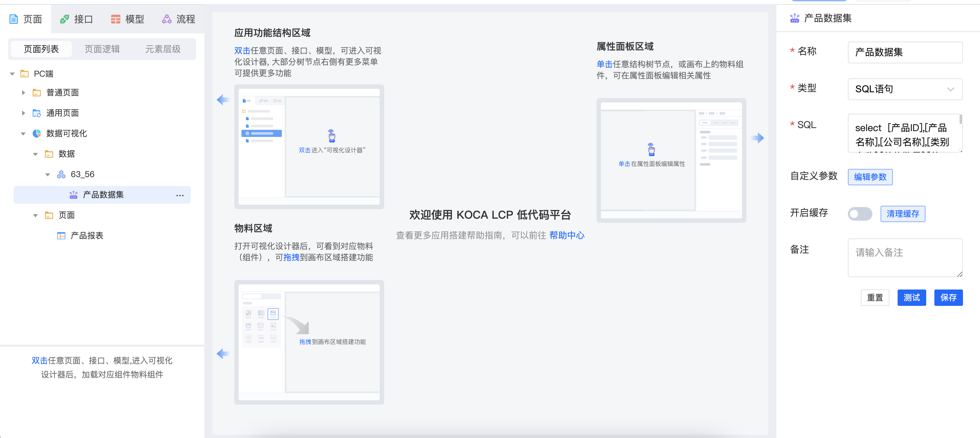The width and height of the screenshot is (980, 438).
Task: Switch to the 模型 tab
Action: pos(127,19)
